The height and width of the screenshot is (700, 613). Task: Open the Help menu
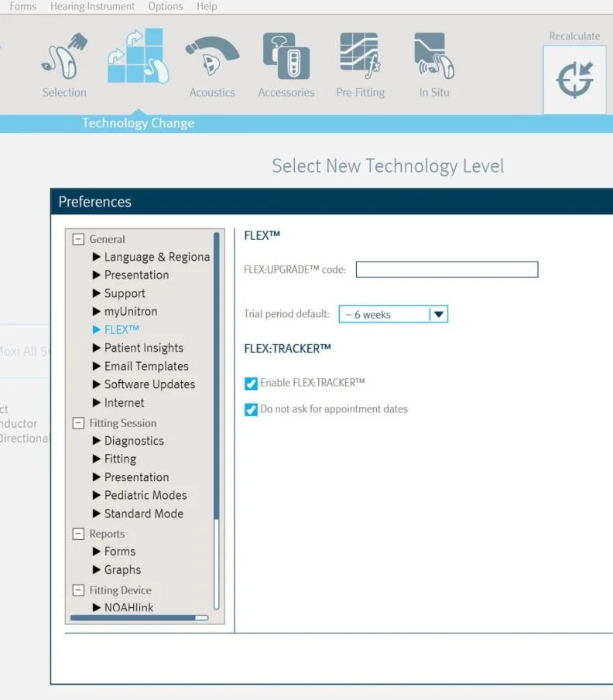pyautogui.click(x=207, y=6)
